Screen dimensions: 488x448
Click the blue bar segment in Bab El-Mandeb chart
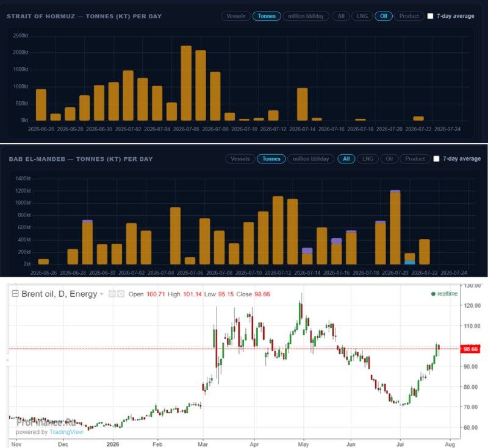point(409,262)
